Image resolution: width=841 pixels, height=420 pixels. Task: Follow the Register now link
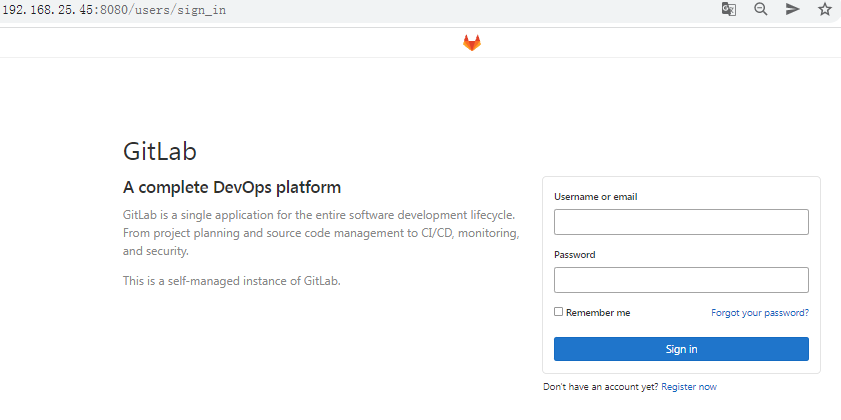[x=689, y=387]
